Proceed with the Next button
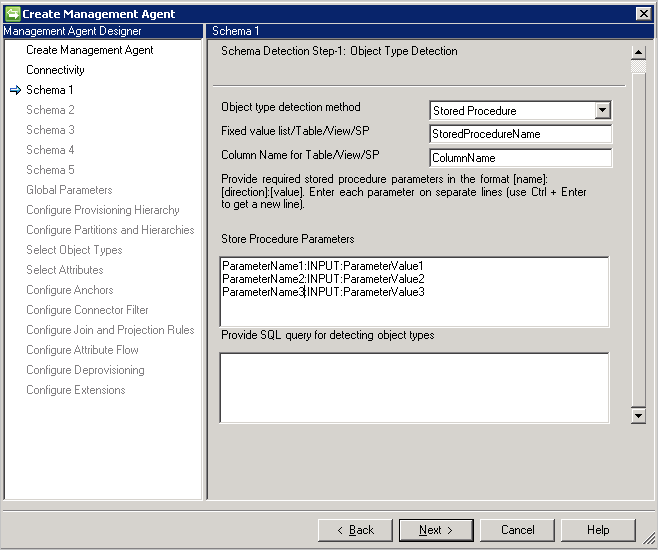 [436, 530]
